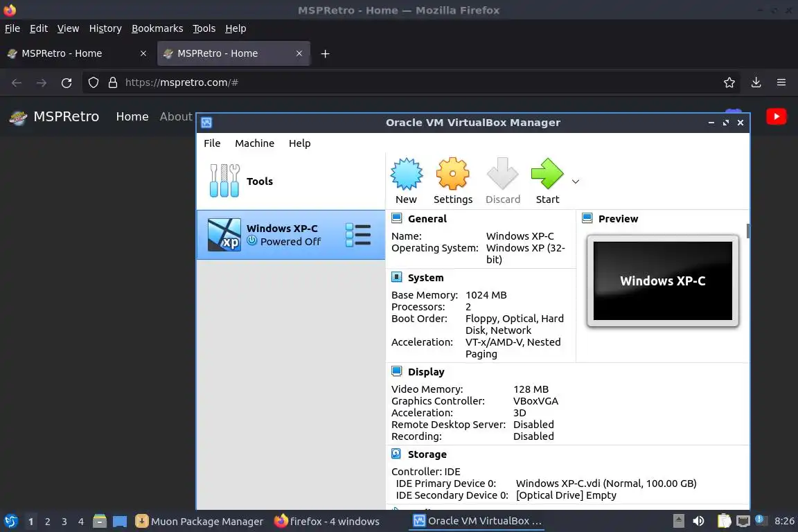This screenshot has width=798, height=532.
Task: Close the second MSPRetro - Home tab
Action: coord(299,53)
